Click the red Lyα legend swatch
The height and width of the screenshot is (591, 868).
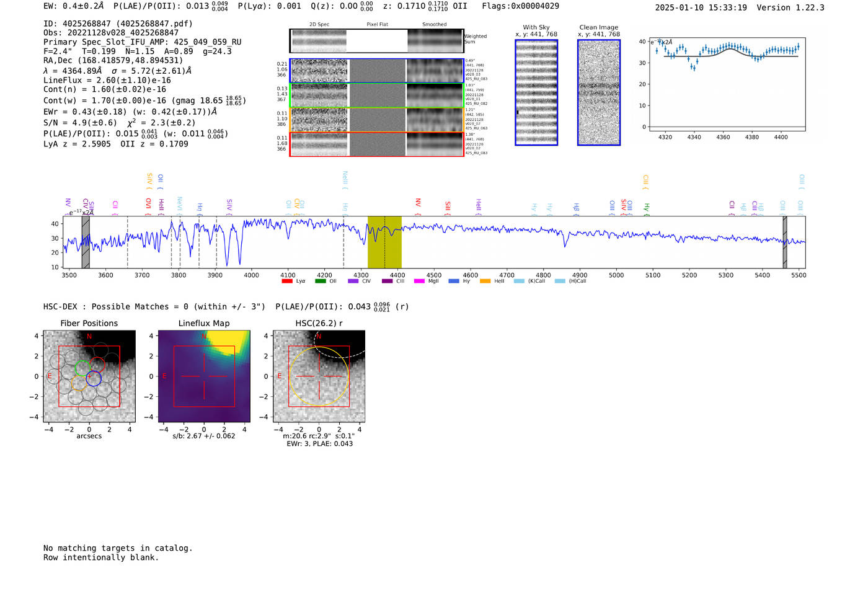point(287,281)
